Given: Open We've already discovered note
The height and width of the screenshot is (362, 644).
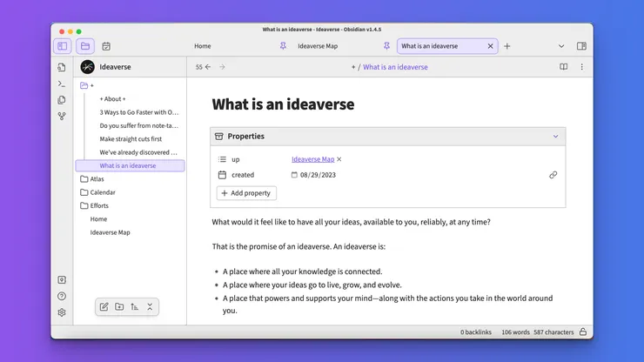Looking at the screenshot, I should click(138, 152).
